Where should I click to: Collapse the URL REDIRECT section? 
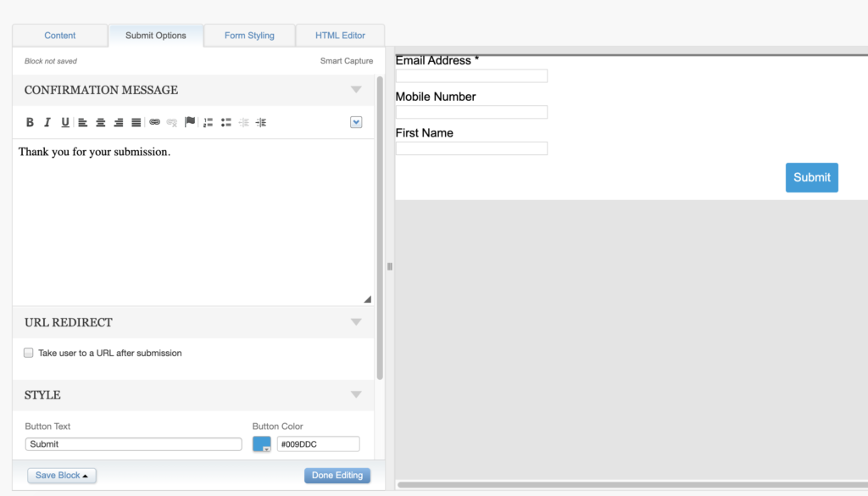click(356, 322)
